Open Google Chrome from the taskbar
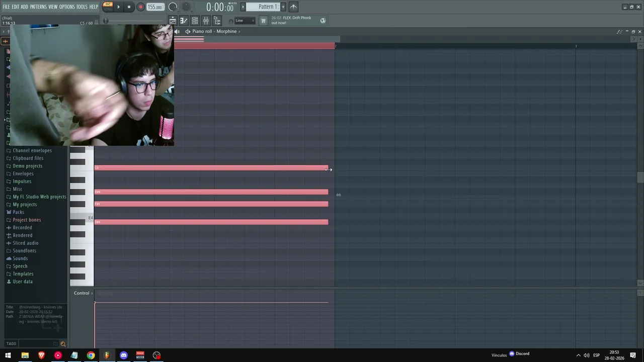 point(91,355)
